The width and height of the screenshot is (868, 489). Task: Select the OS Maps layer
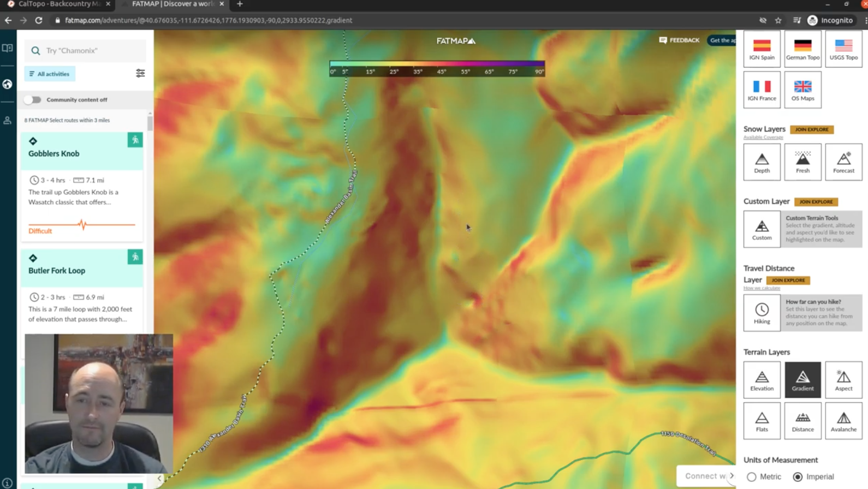[x=802, y=90]
